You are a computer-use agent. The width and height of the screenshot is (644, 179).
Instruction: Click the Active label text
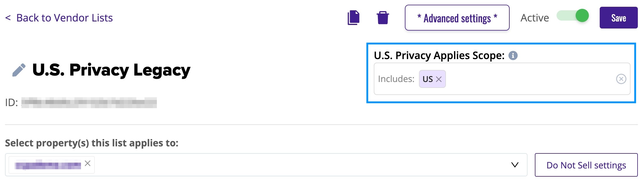coord(535,18)
